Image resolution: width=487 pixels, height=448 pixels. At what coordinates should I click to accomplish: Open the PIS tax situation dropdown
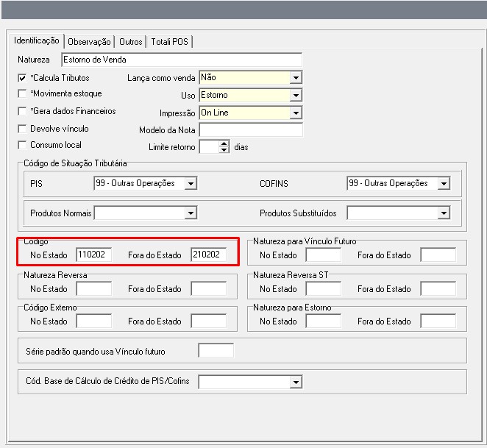coord(191,183)
